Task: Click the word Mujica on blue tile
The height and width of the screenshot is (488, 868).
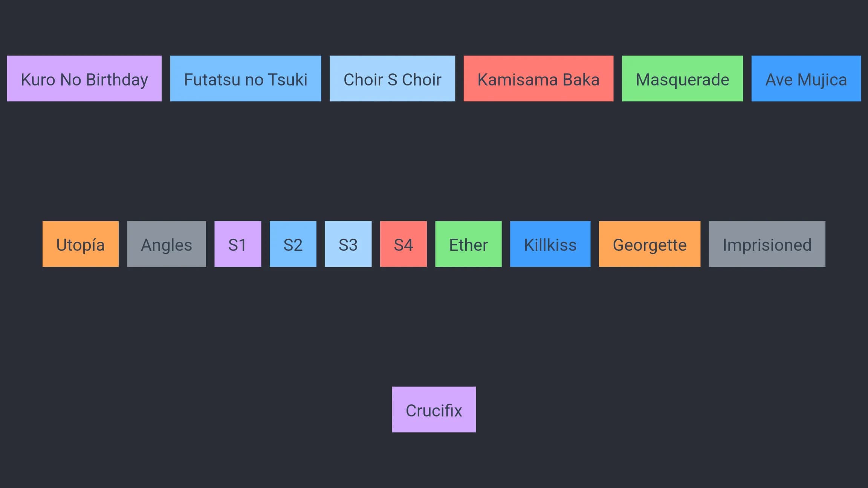Action: tap(822, 80)
